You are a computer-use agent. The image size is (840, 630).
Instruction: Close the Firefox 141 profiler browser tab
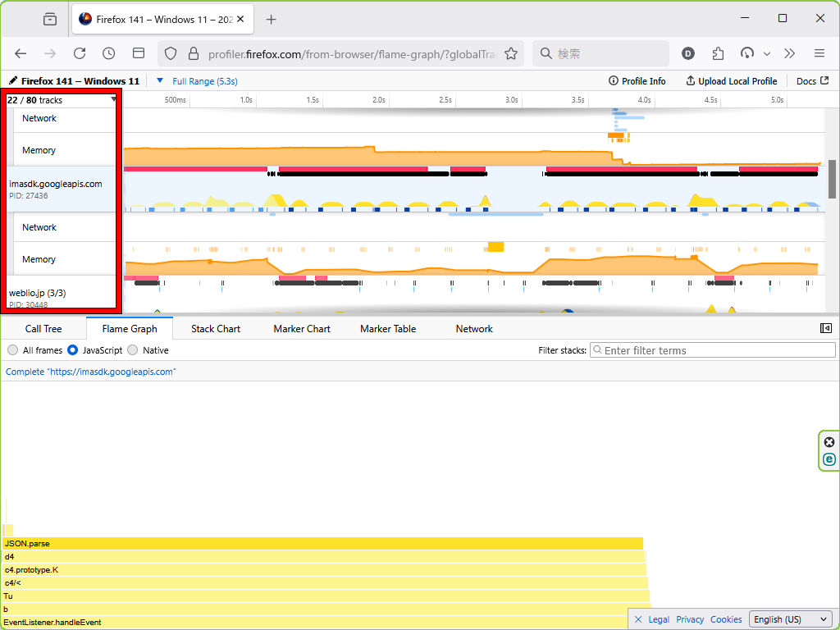[x=240, y=20]
